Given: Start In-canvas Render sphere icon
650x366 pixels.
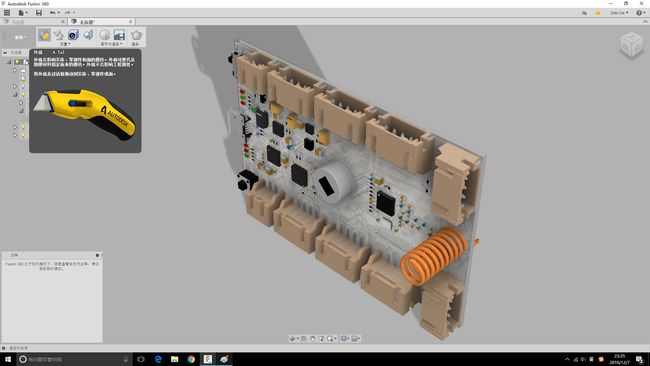Looking at the screenshot, I should pyautogui.click(x=104, y=35).
